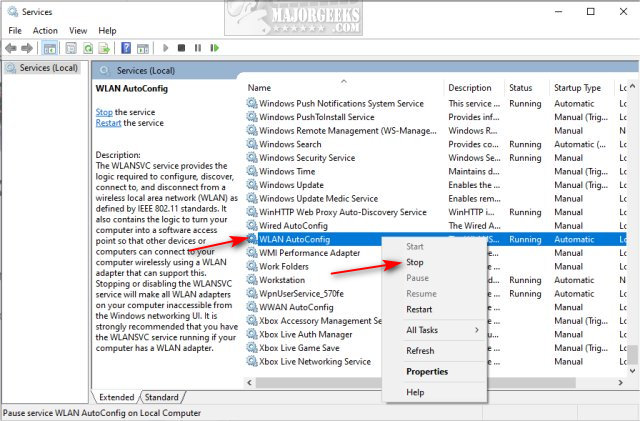Click the Stop the service link
Screen dimensions: 640x421
click(x=104, y=112)
